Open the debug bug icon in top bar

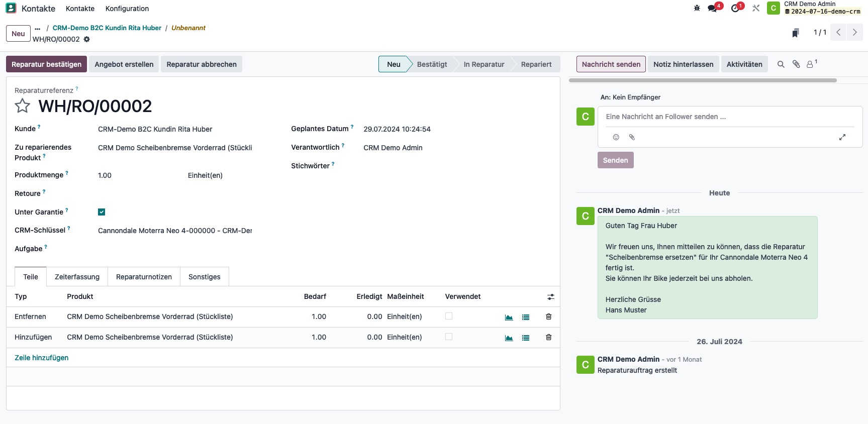click(x=697, y=8)
